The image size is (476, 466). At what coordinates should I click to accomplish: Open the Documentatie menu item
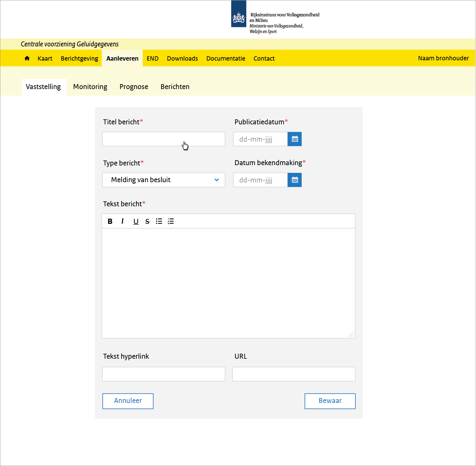pos(226,58)
